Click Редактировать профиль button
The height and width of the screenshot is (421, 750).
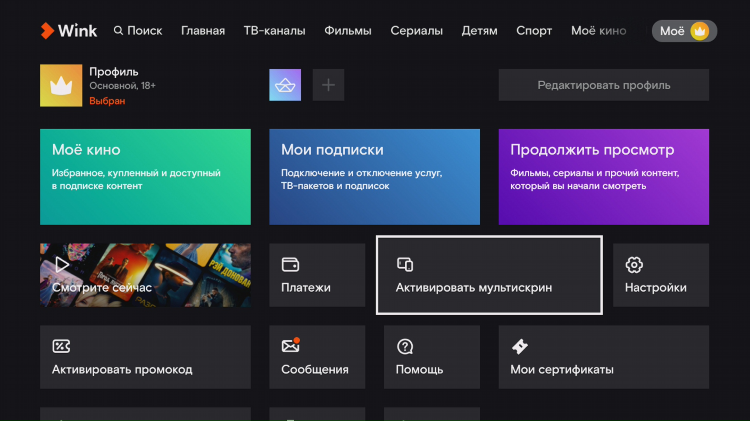tap(604, 85)
